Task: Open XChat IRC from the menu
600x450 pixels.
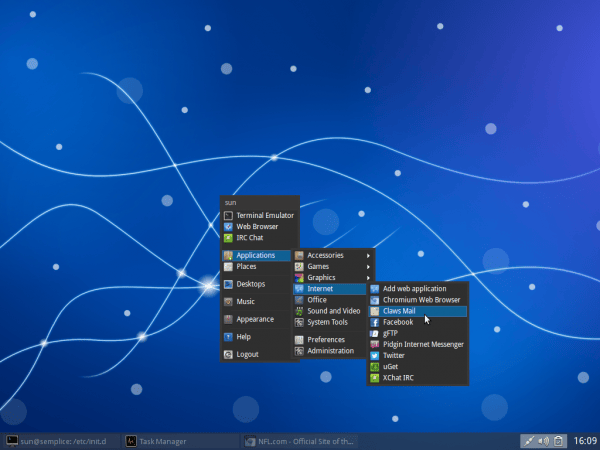Action: (398, 378)
